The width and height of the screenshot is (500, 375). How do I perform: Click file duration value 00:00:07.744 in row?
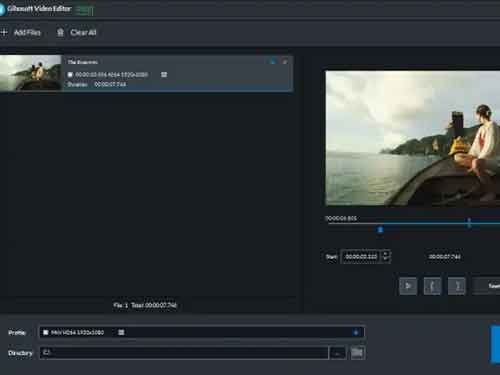(x=110, y=84)
